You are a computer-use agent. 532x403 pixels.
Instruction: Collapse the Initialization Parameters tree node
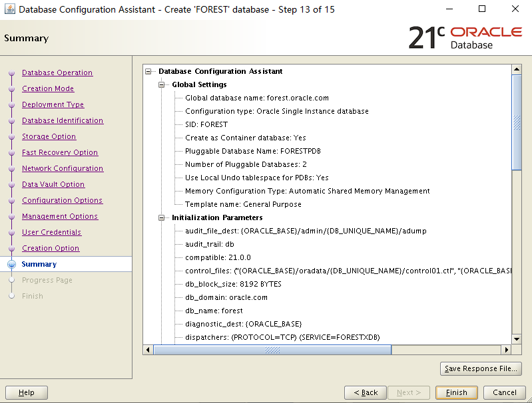[x=162, y=217]
